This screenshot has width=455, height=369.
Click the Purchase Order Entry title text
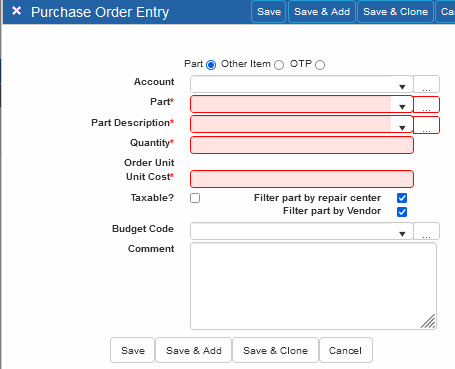pos(100,12)
